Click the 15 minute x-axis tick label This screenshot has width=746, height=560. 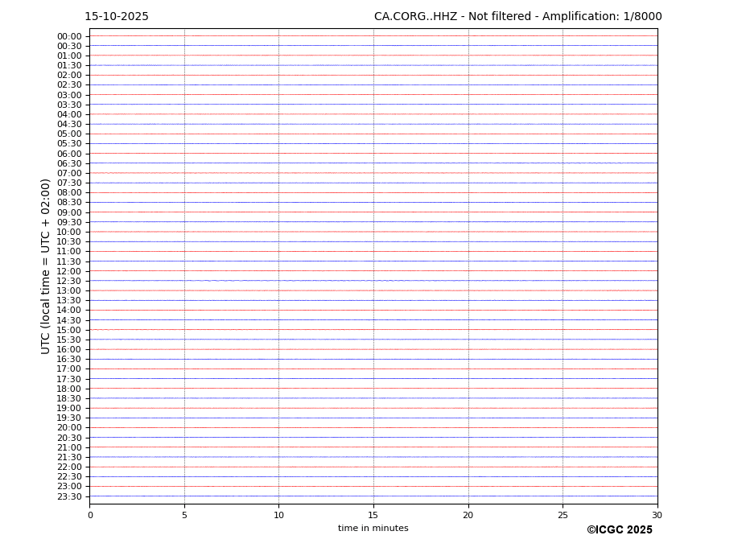(373, 515)
